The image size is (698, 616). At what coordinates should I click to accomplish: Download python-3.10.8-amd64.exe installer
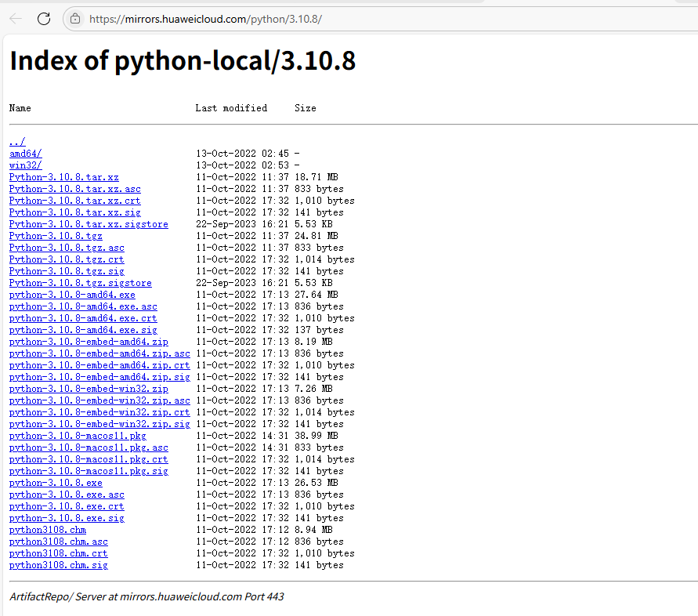tap(72, 295)
